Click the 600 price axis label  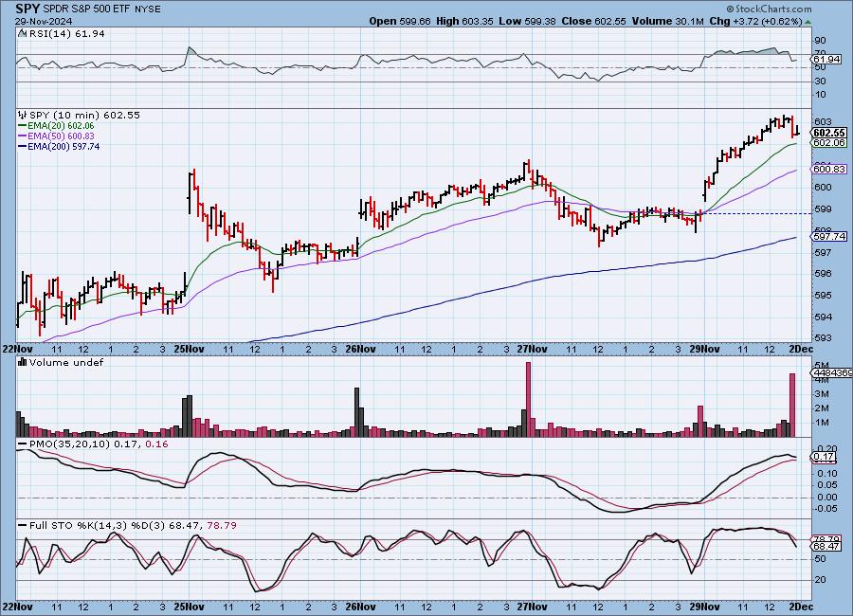823,188
